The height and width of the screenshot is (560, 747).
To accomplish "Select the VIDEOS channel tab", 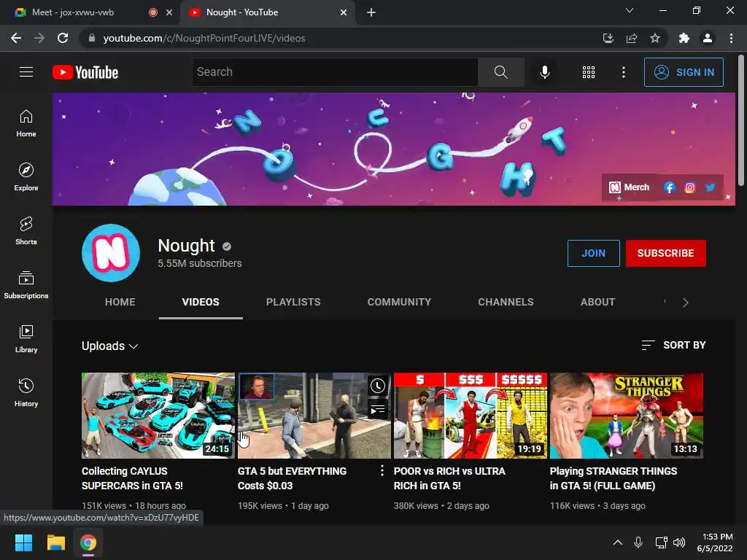I will 201,302.
